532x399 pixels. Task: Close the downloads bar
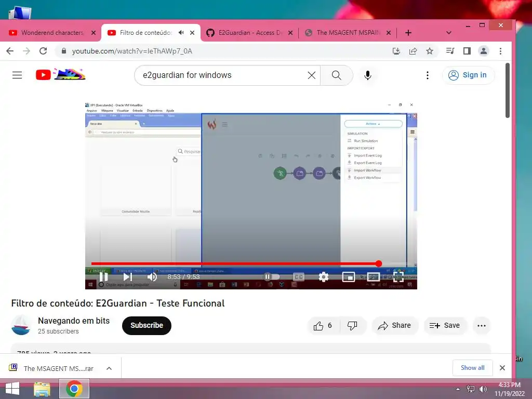[502, 368]
